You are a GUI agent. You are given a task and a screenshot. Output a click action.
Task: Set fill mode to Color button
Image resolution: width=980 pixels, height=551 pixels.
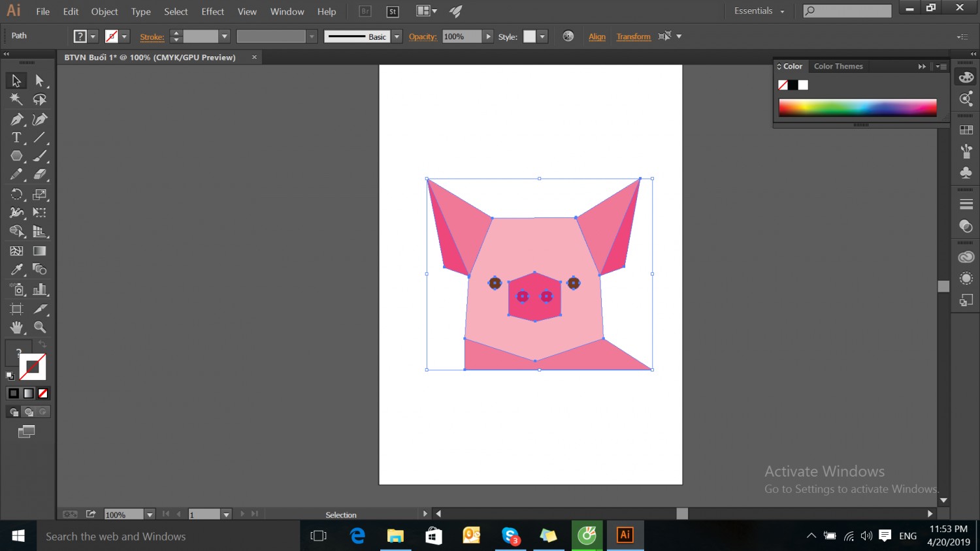click(x=13, y=393)
